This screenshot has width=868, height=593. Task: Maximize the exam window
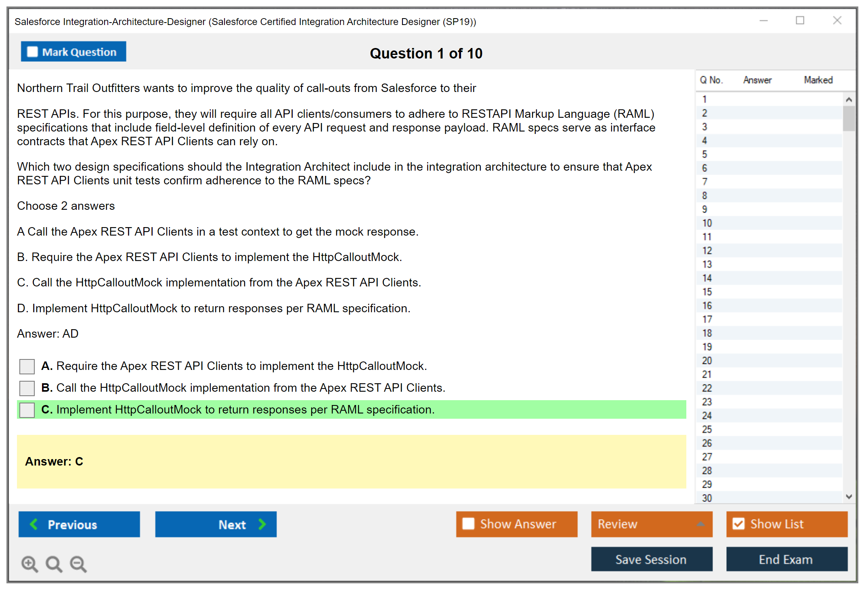click(800, 21)
